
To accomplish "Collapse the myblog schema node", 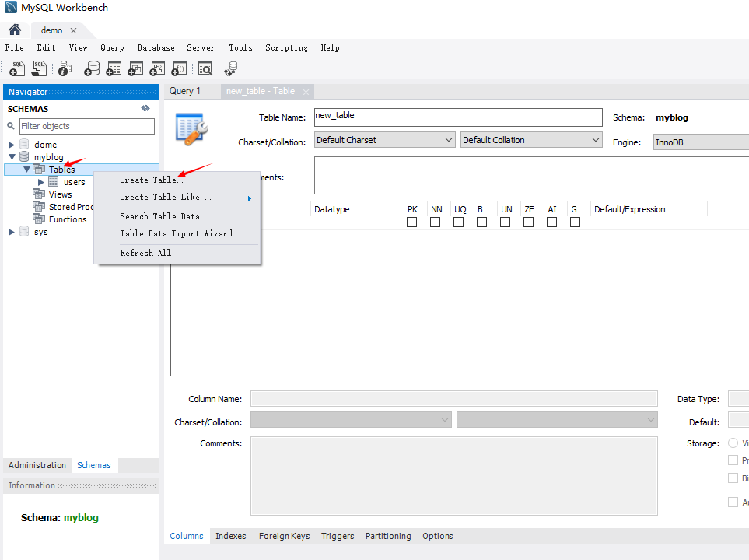I will 12,157.
